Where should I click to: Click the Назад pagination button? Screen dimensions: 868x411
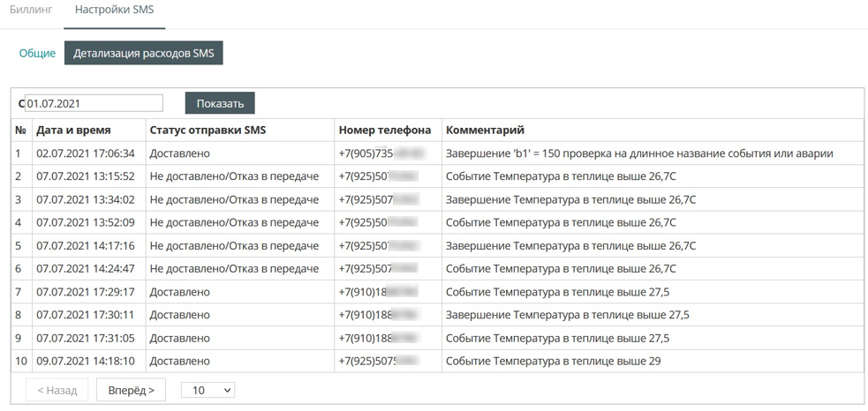pyautogui.click(x=57, y=390)
